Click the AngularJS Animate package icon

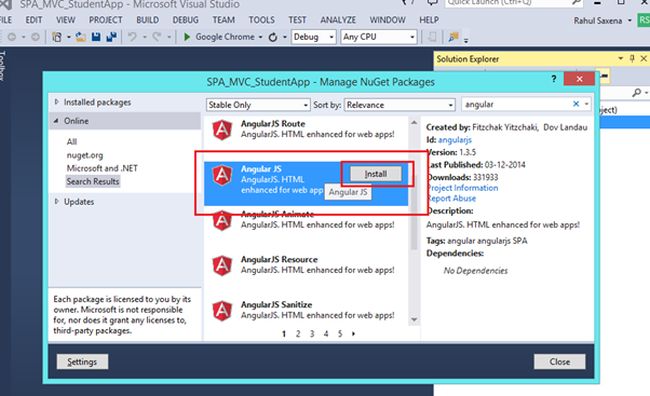pos(222,221)
